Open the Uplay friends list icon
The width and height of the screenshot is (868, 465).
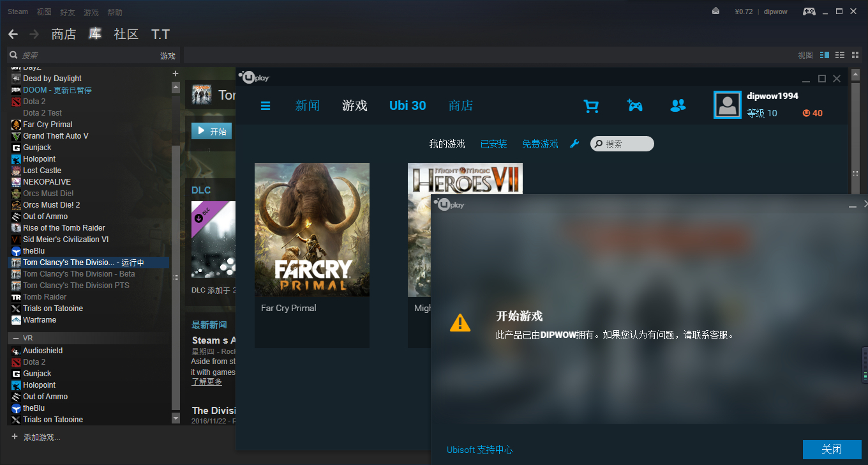pos(678,105)
